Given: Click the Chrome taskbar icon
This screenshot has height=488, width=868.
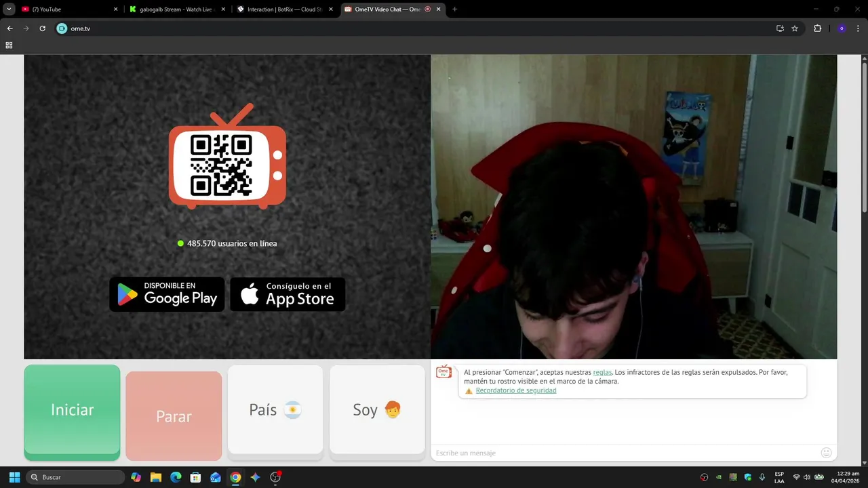Looking at the screenshot, I should pyautogui.click(x=235, y=477).
